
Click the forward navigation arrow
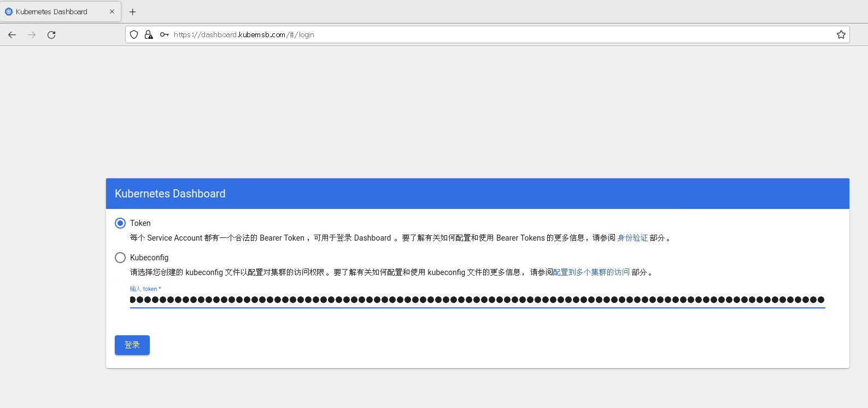pyautogui.click(x=32, y=35)
